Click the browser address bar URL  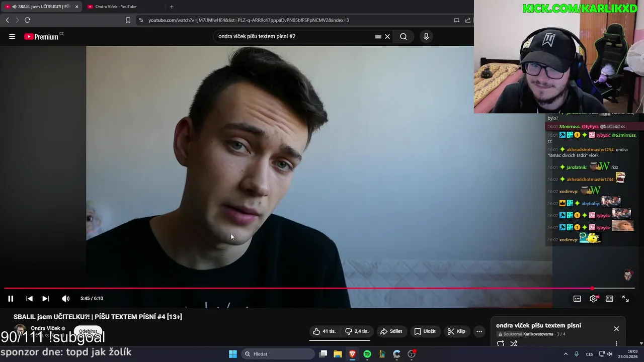pyautogui.click(x=249, y=20)
